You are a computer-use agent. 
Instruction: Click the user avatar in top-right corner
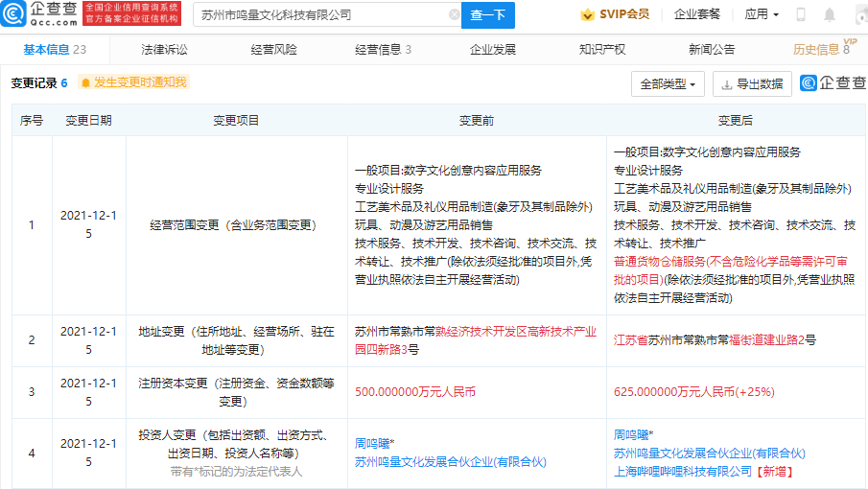(859, 15)
